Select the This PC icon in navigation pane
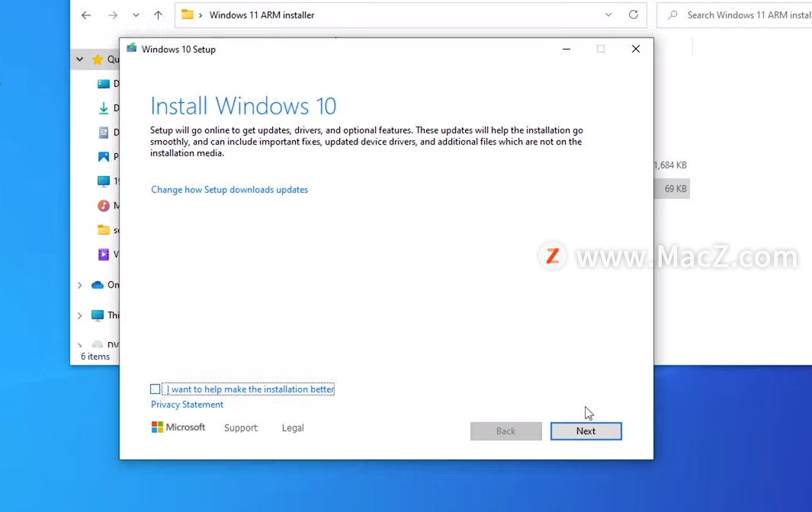The image size is (812, 512). pos(98,315)
